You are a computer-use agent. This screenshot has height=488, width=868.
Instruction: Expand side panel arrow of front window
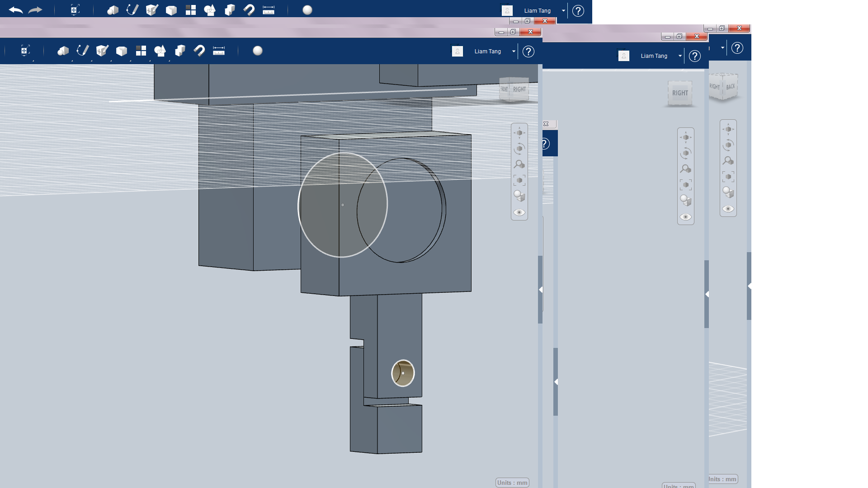click(540, 290)
